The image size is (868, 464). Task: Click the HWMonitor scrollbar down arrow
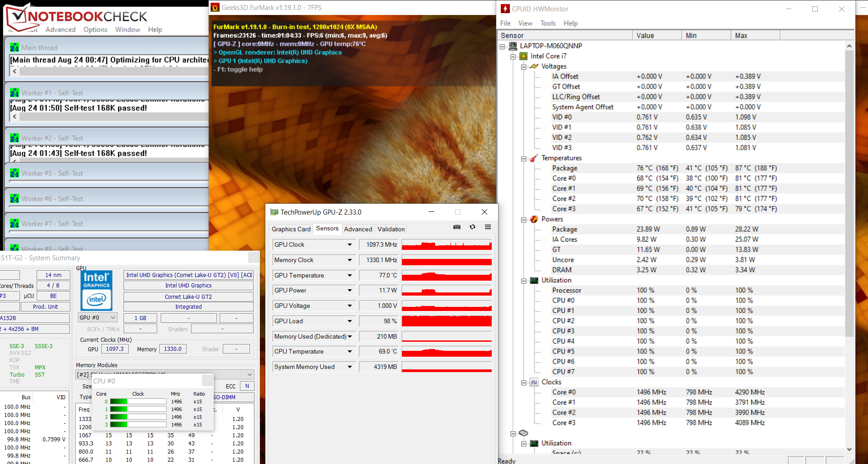849,449
